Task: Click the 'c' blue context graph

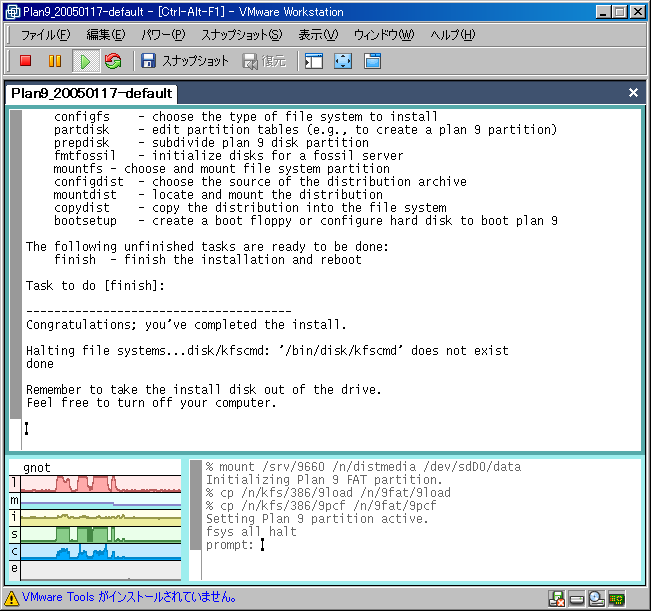Action: 101,552
